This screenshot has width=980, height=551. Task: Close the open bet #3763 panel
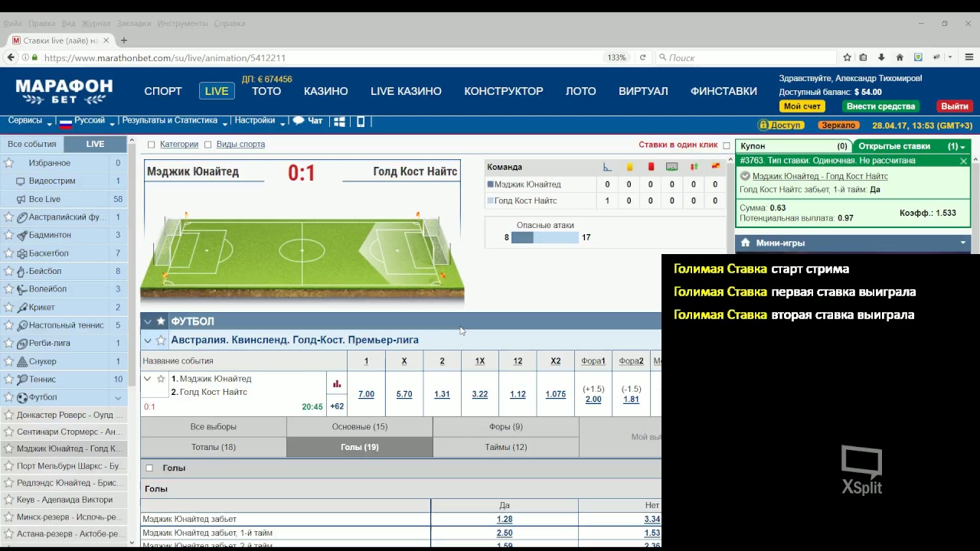pyautogui.click(x=963, y=161)
